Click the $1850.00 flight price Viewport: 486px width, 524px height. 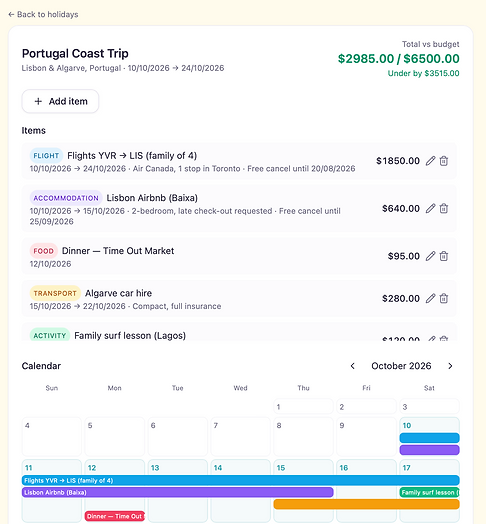(x=398, y=161)
